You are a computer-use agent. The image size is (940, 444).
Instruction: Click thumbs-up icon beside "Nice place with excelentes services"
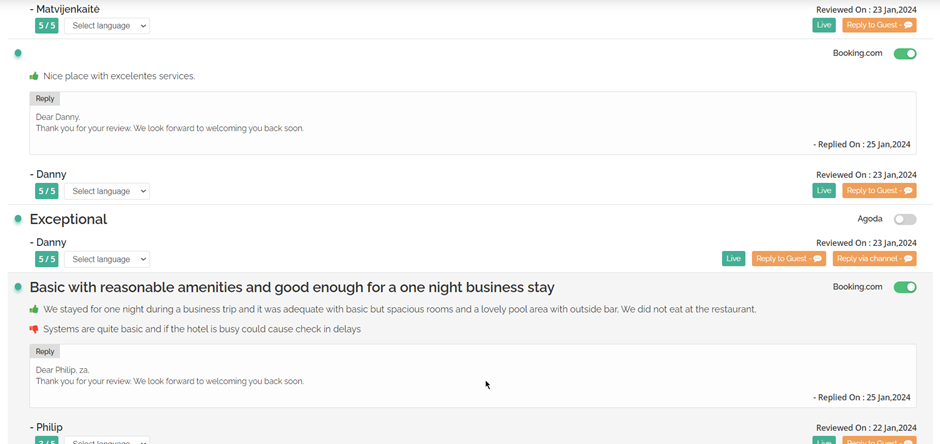click(34, 76)
